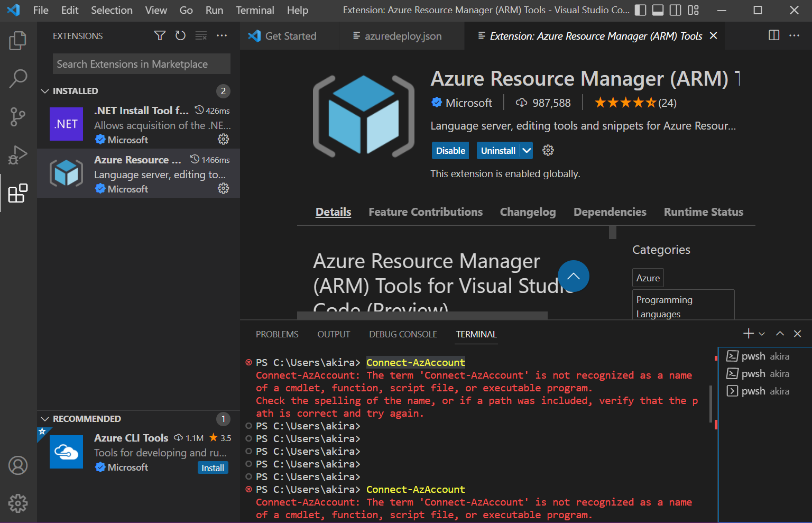Open the Accounts menu icon
The width and height of the screenshot is (812, 523).
pyautogui.click(x=18, y=465)
